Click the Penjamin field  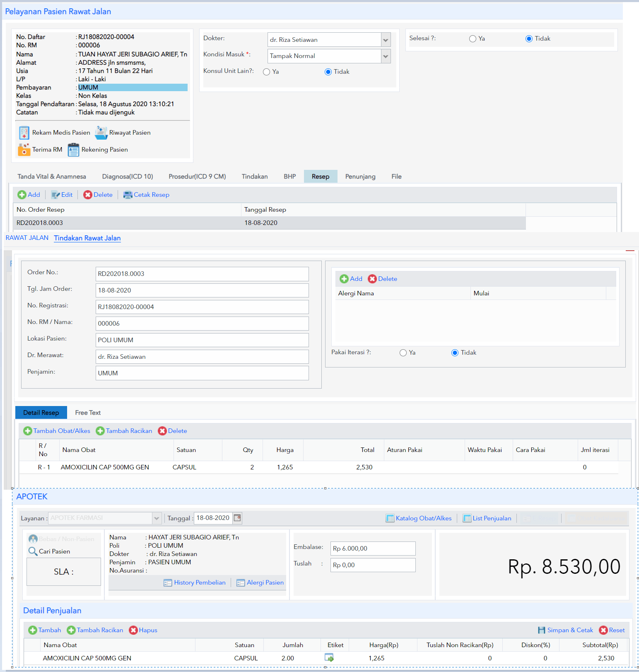tap(202, 373)
